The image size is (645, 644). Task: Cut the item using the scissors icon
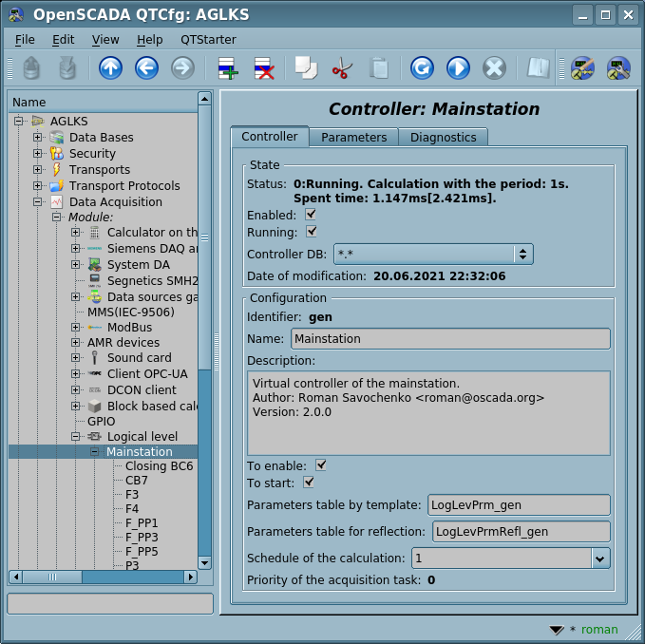click(342, 67)
